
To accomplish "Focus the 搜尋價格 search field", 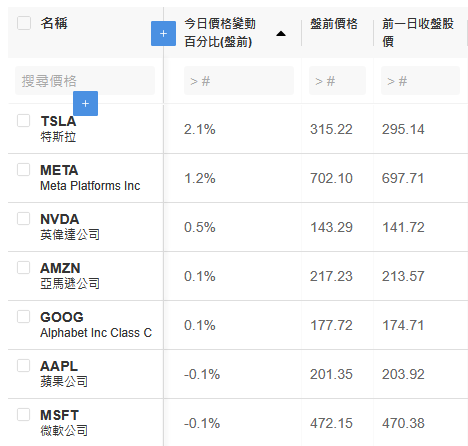I will 85,81.
